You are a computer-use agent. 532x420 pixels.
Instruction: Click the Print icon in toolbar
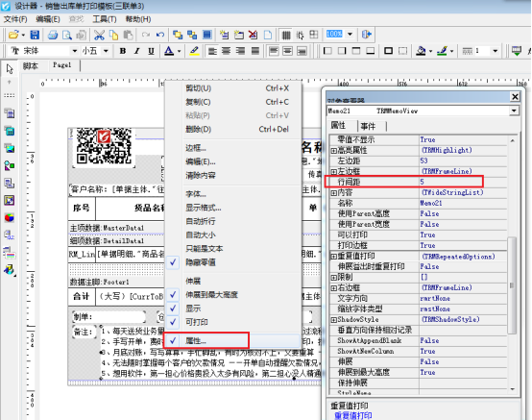53,35
